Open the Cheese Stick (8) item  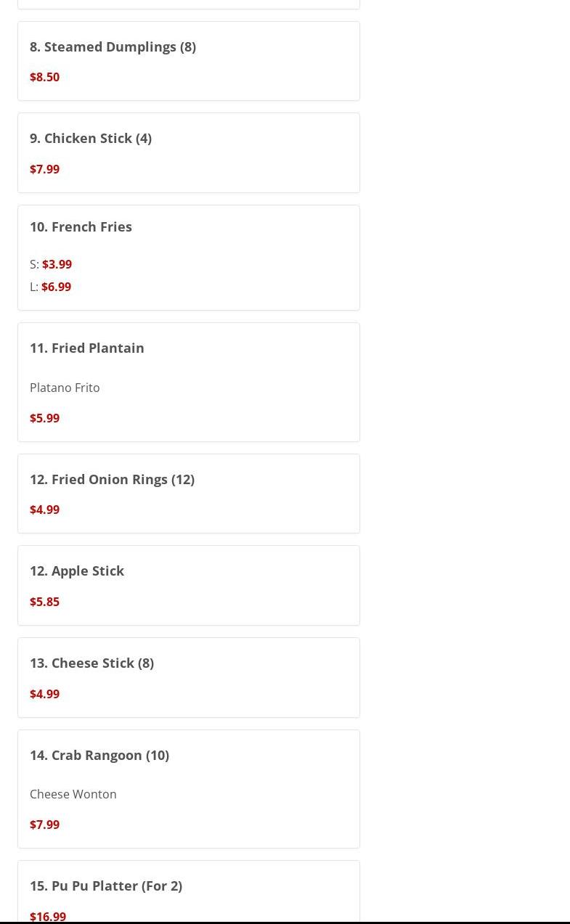click(x=91, y=663)
